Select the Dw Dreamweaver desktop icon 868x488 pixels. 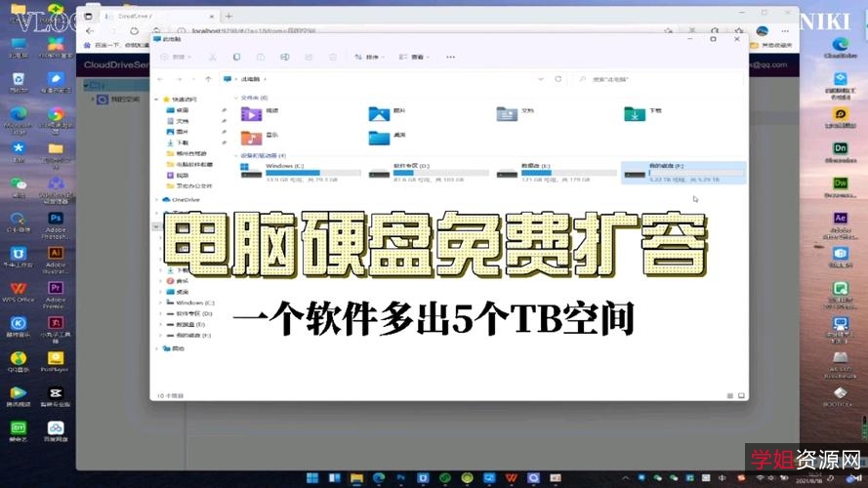pyautogui.click(x=841, y=187)
